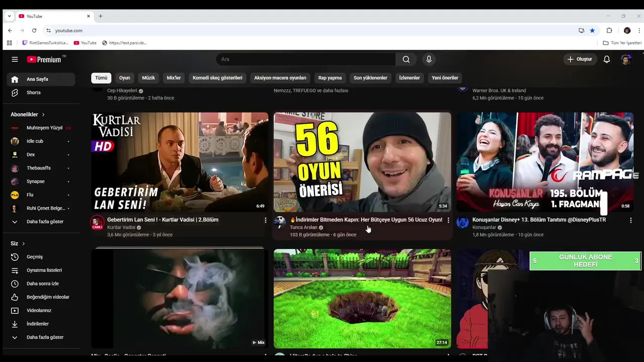Expand Siz section Daha fazla göster
This screenshot has height=362, width=644.
(41, 337)
